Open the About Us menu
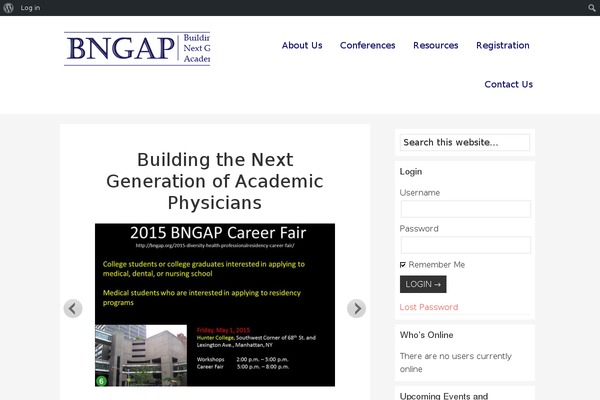The height and width of the screenshot is (400, 600). [302, 45]
